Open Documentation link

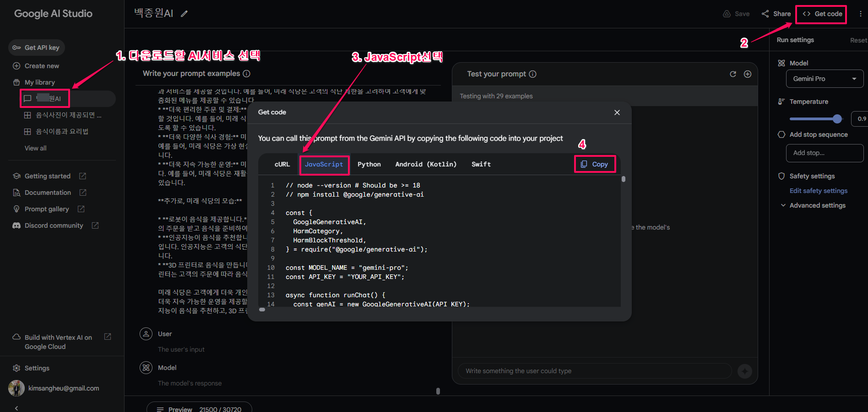(x=48, y=193)
